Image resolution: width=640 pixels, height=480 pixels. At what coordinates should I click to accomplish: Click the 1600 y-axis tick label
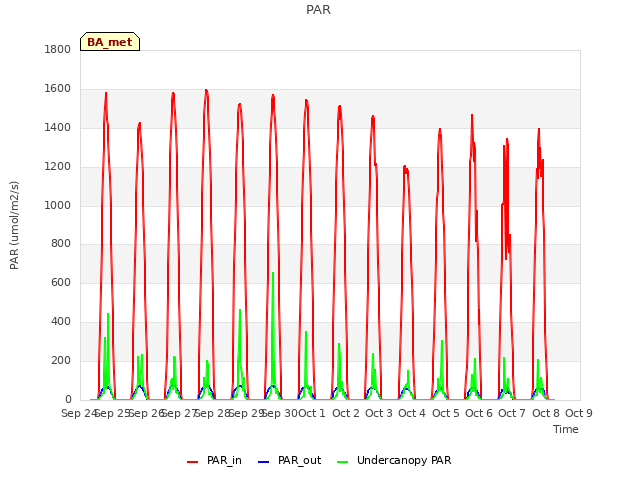[x=58, y=89]
